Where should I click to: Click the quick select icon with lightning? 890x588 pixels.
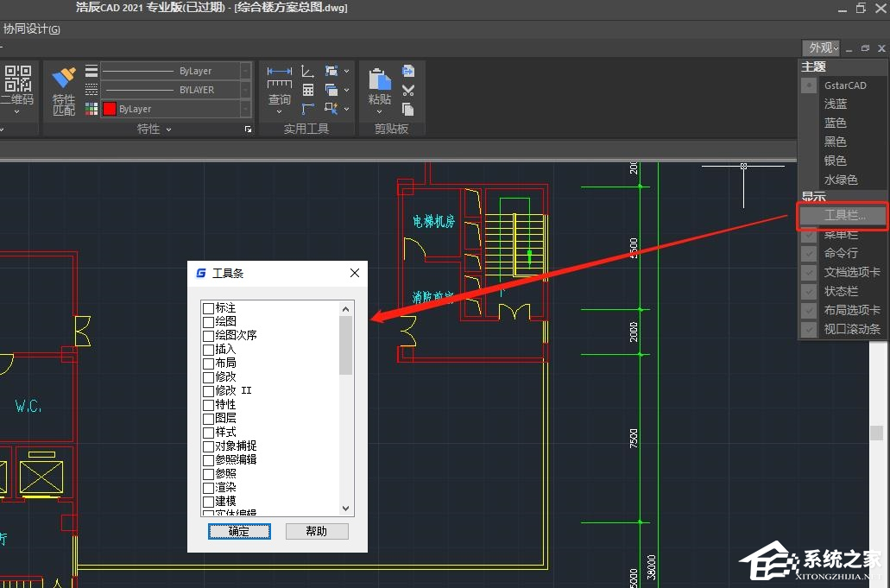click(331, 108)
